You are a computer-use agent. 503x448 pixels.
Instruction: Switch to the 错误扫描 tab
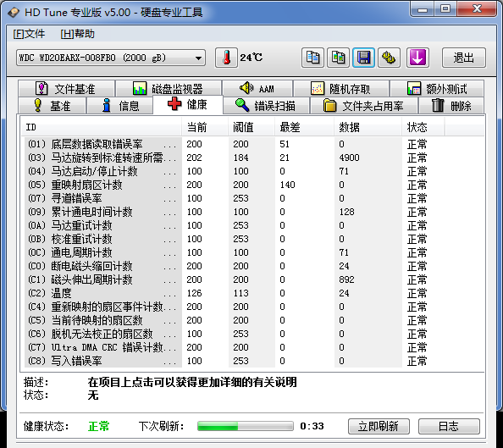(x=266, y=106)
